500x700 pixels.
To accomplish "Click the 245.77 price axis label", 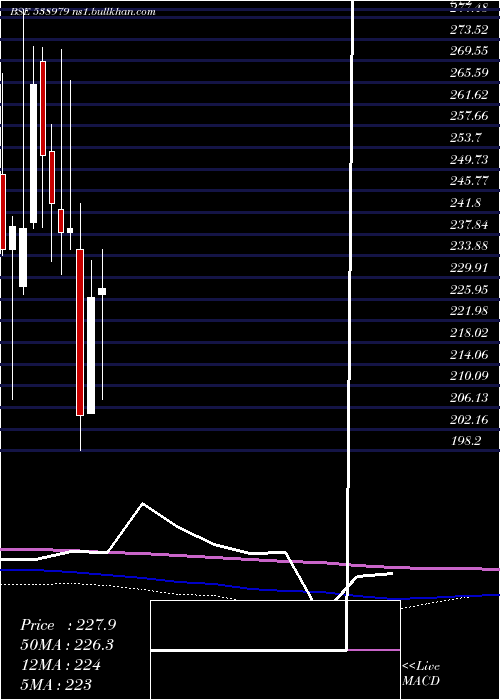I will click(x=469, y=181).
